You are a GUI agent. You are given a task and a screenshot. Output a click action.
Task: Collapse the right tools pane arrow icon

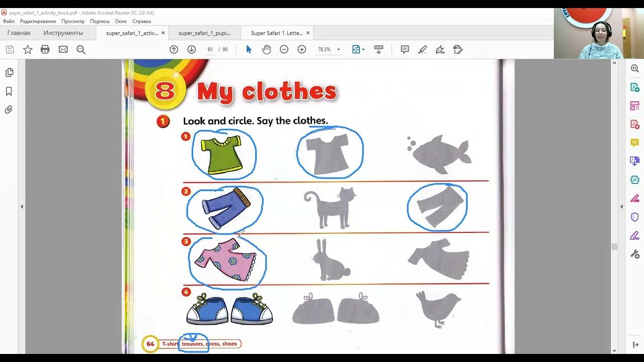tap(635, 344)
